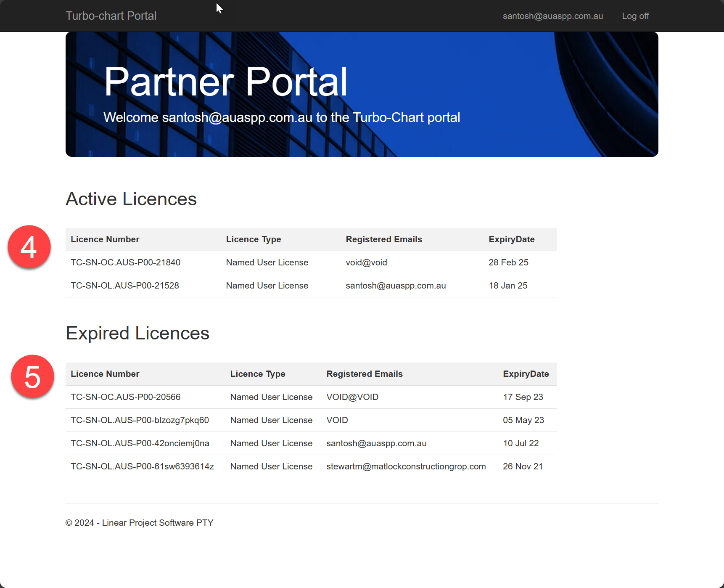Click Log off in the navbar
This screenshot has width=724, height=588.
[635, 16]
